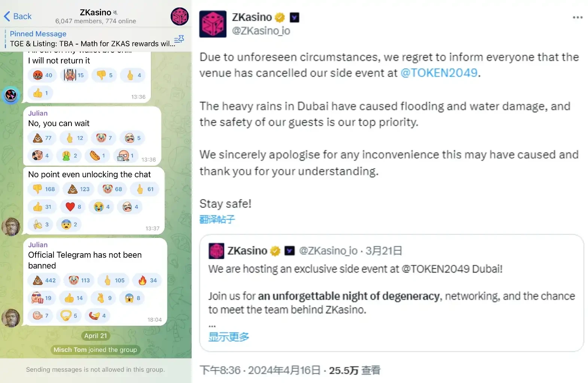Open the pinned messages list icon
588x383 pixels.
coord(179,39)
